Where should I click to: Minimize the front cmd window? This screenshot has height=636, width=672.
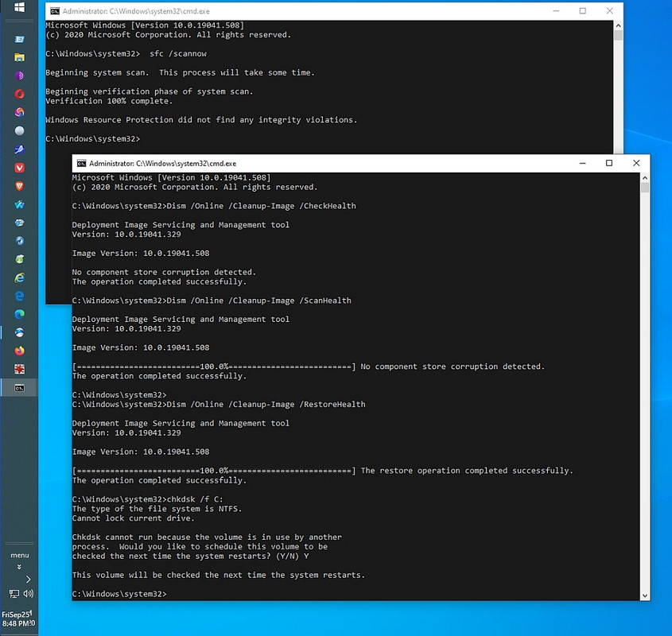582,163
